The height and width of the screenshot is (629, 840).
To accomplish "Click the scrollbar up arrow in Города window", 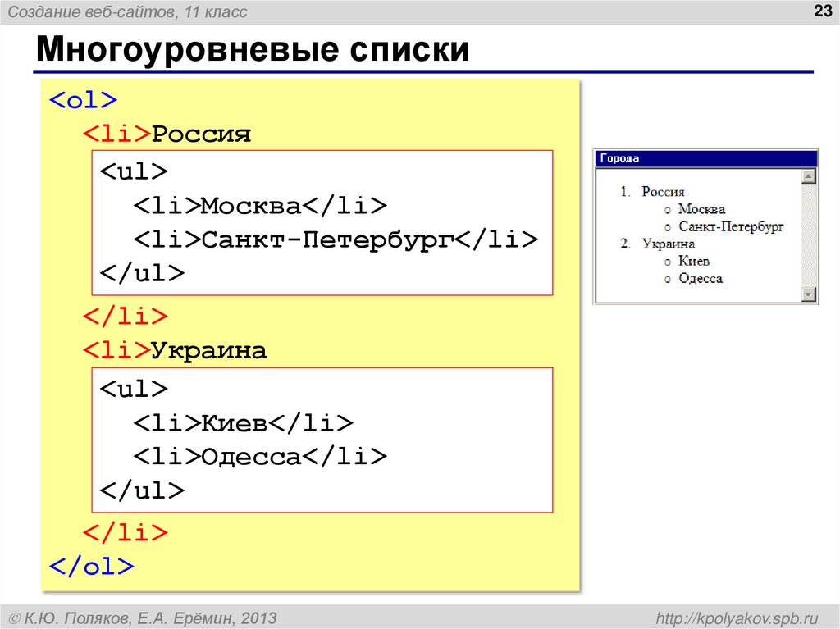I will click(807, 177).
